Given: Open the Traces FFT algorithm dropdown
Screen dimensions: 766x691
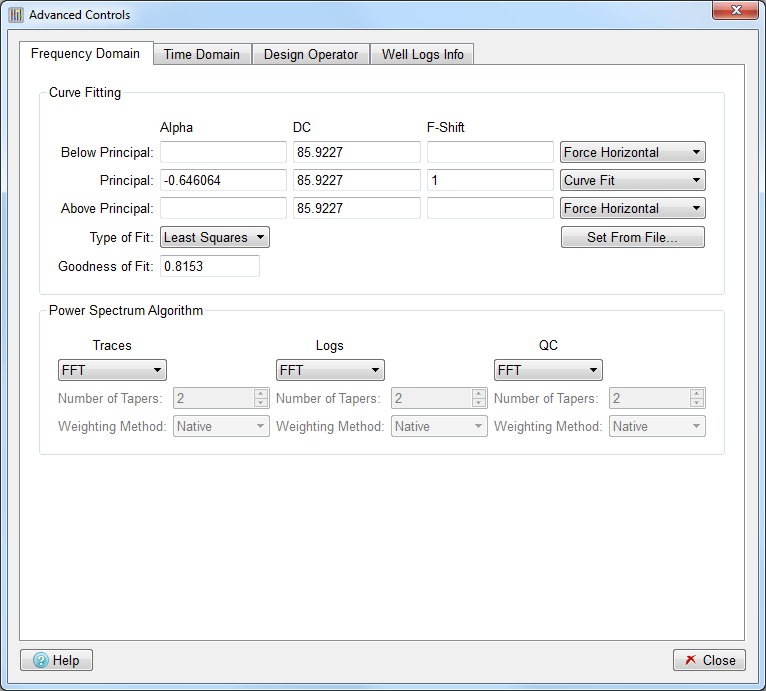Looking at the screenshot, I should (112, 370).
